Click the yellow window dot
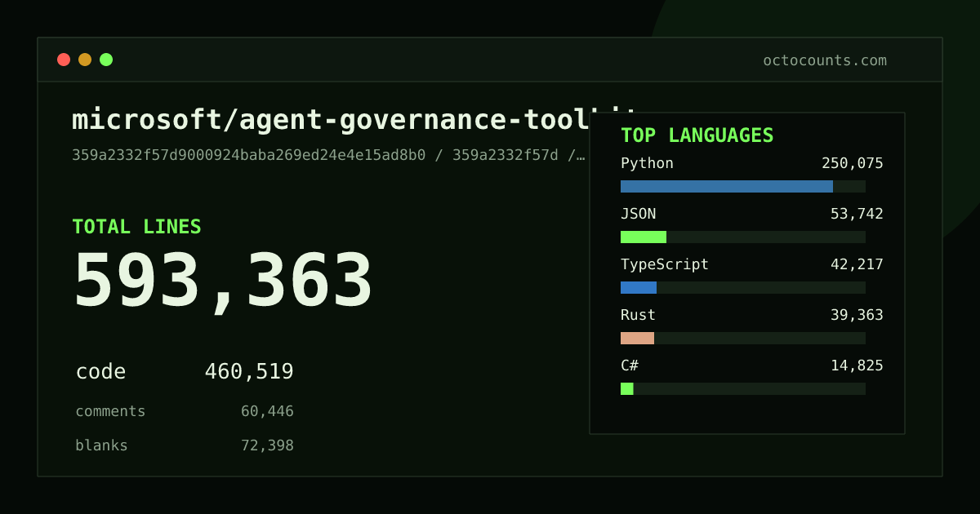Image resolution: width=980 pixels, height=514 pixels. click(x=85, y=60)
